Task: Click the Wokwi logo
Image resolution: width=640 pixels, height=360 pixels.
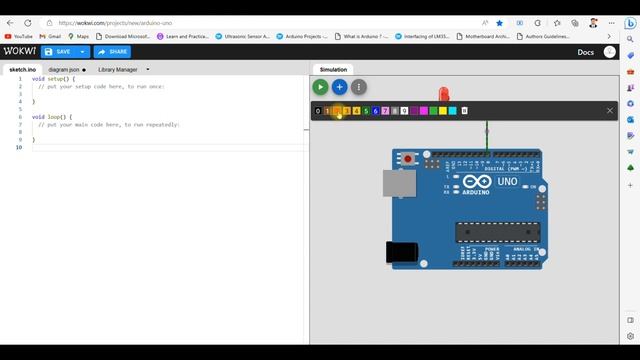Action: coord(20,51)
